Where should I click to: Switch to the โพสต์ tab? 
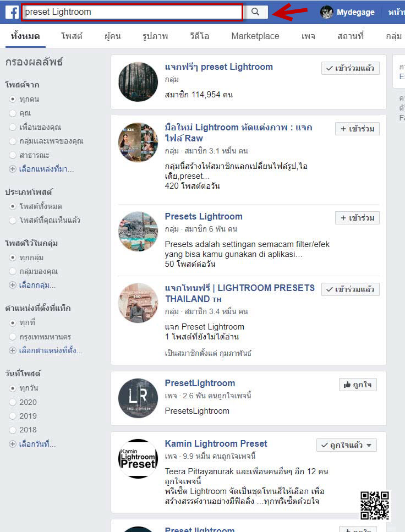pyautogui.click(x=72, y=36)
